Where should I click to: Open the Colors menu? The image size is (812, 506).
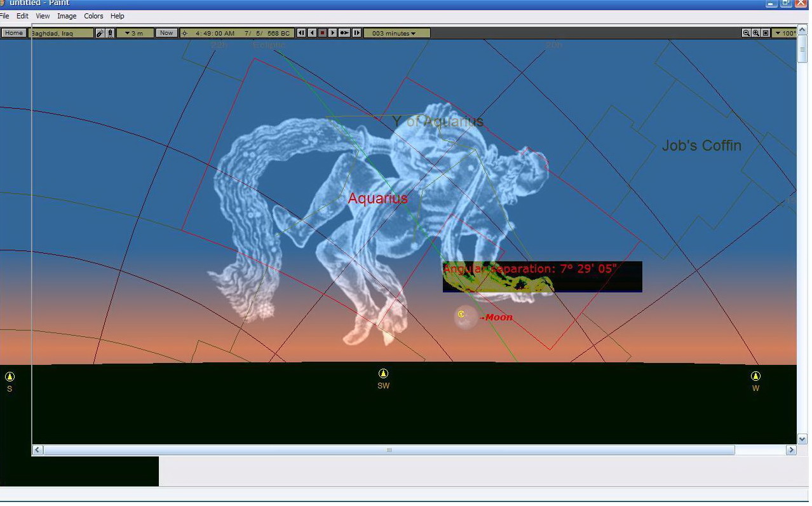[93, 16]
